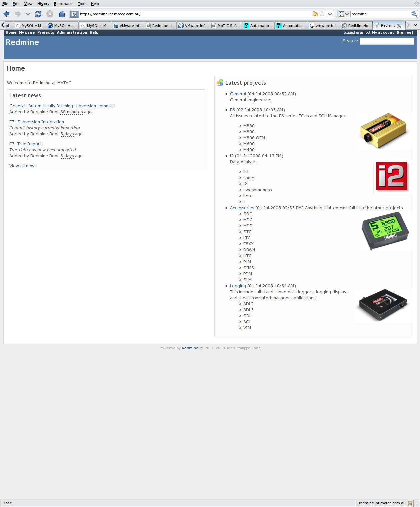Click the Redmine header title
Image resolution: width=420 pixels, height=507 pixels.
[22, 42]
